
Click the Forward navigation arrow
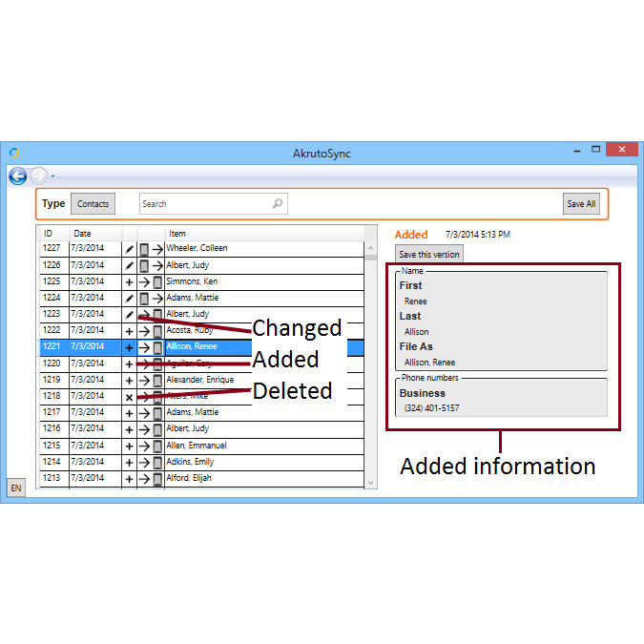click(x=38, y=177)
